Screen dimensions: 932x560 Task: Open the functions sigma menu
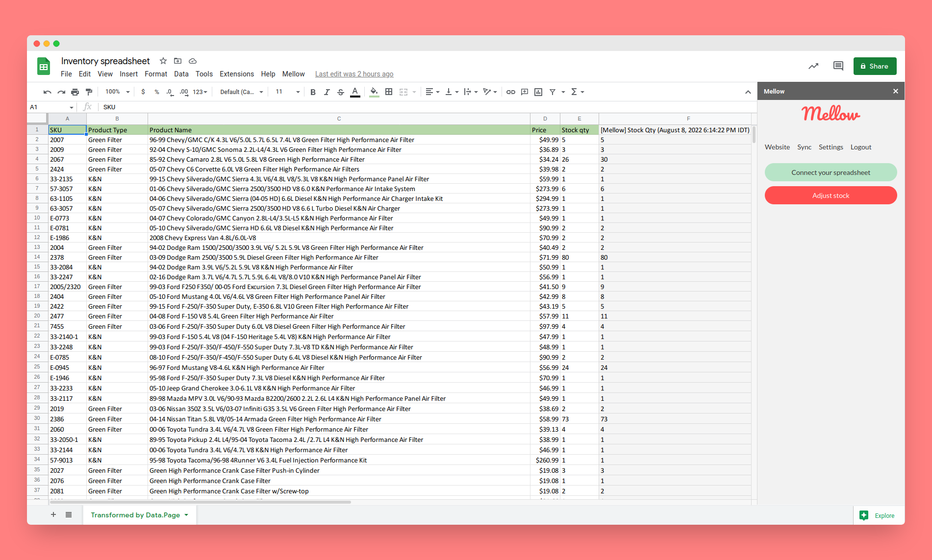(578, 92)
